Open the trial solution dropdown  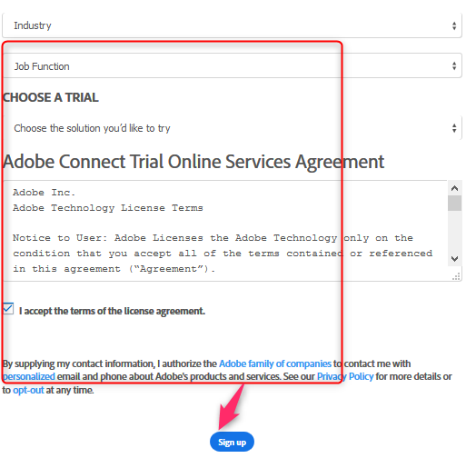coord(232,128)
